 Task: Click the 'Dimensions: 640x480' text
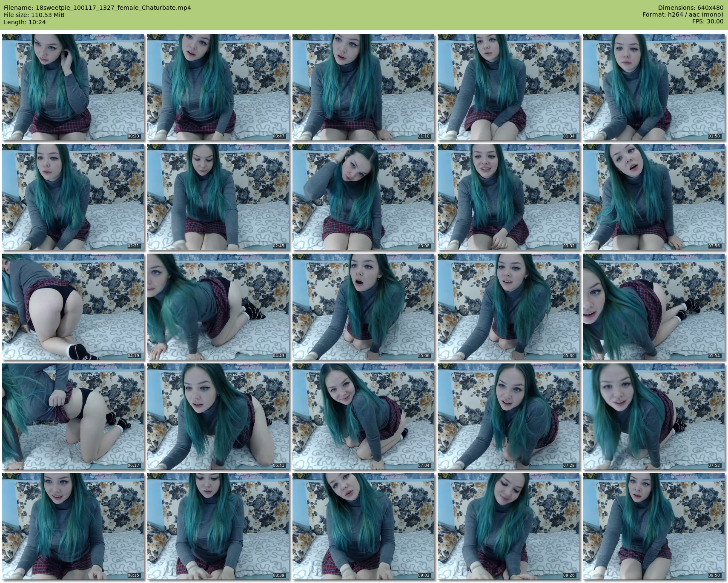pyautogui.click(x=691, y=8)
